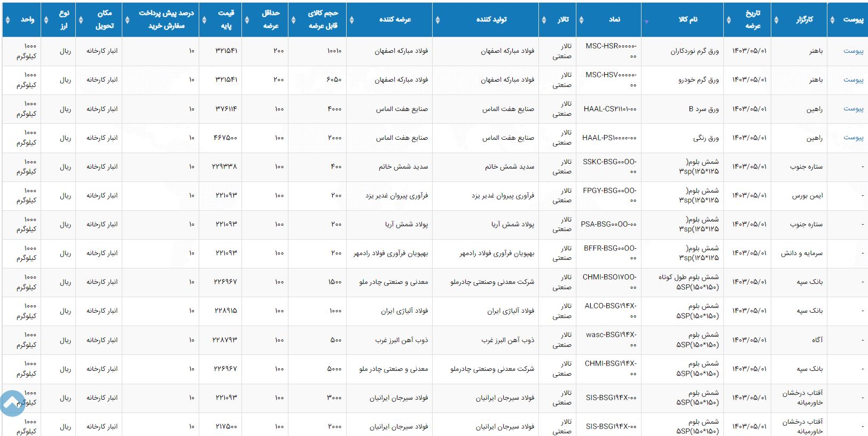The width and height of the screenshot is (868, 436).
Task: Sort by درصد پیش پرداخت arrows
Action: (127, 20)
